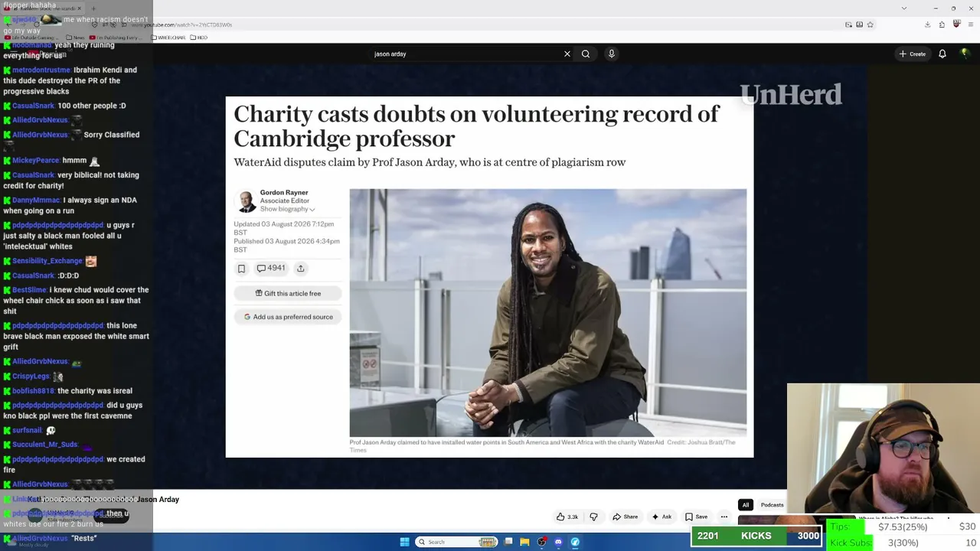Open the 4941 comments on the article
This screenshot has width=980, height=551.
(x=271, y=269)
